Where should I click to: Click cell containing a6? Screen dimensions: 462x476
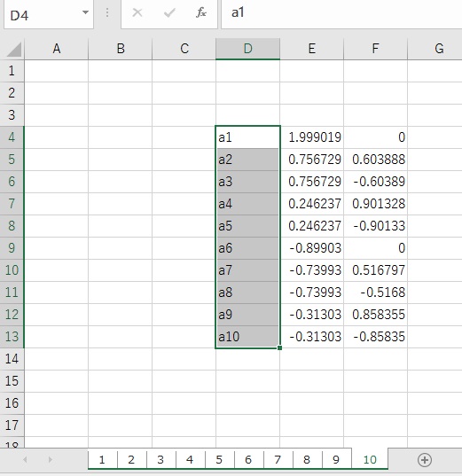[248, 248]
